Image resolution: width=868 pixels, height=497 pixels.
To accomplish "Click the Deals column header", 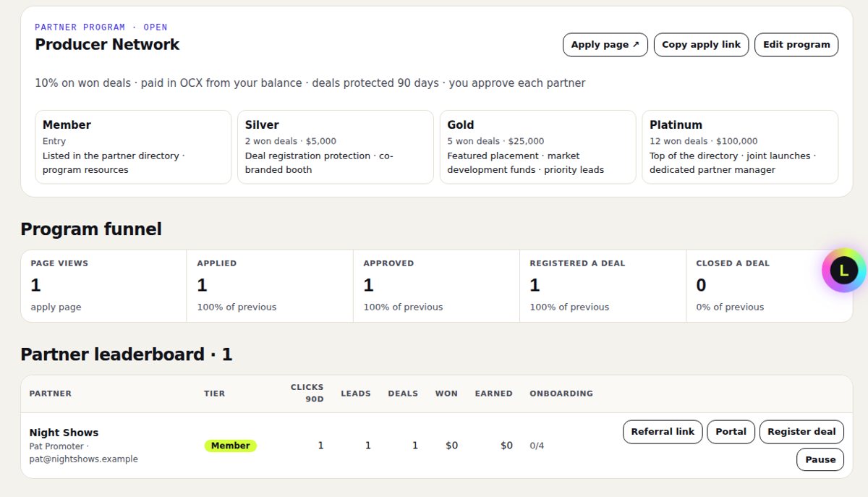I will pyautogui.click(x=403, y=394).
